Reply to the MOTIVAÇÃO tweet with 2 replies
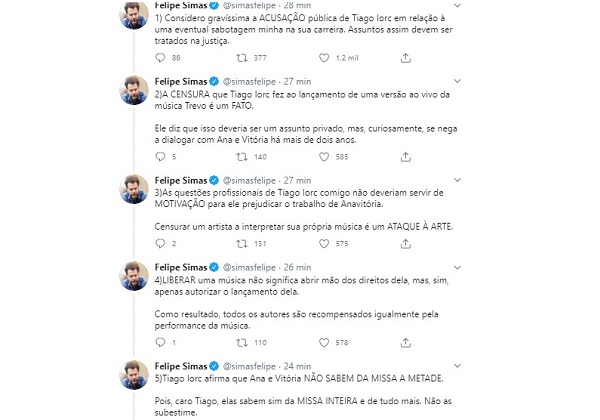This screenshot has width=600, height=420. click(160, 243)
